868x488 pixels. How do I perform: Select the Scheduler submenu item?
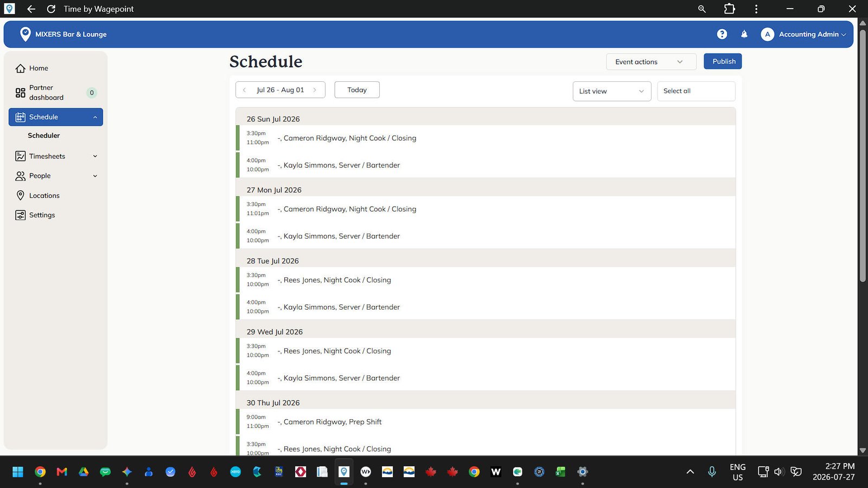click(x=44, y=136)
